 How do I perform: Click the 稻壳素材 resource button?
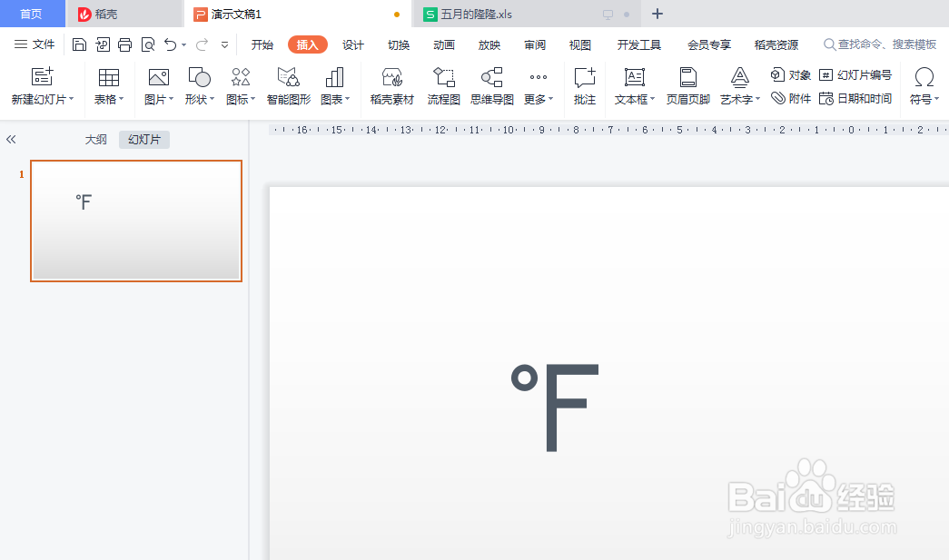point(391,88)
